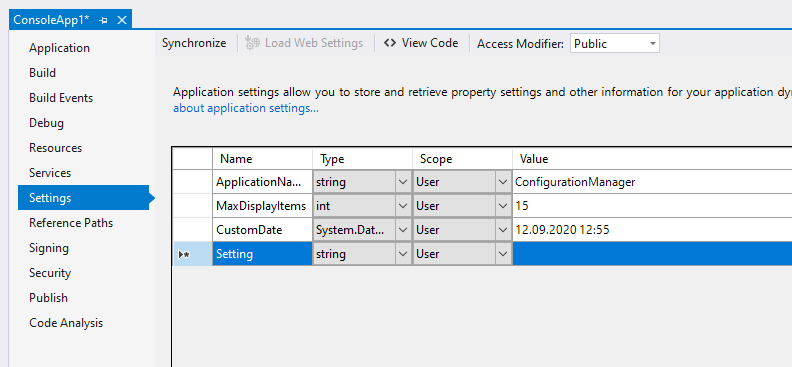792x367 pixels.
Task: Select the MaxDisplayItems name cell
Action: 262,206
